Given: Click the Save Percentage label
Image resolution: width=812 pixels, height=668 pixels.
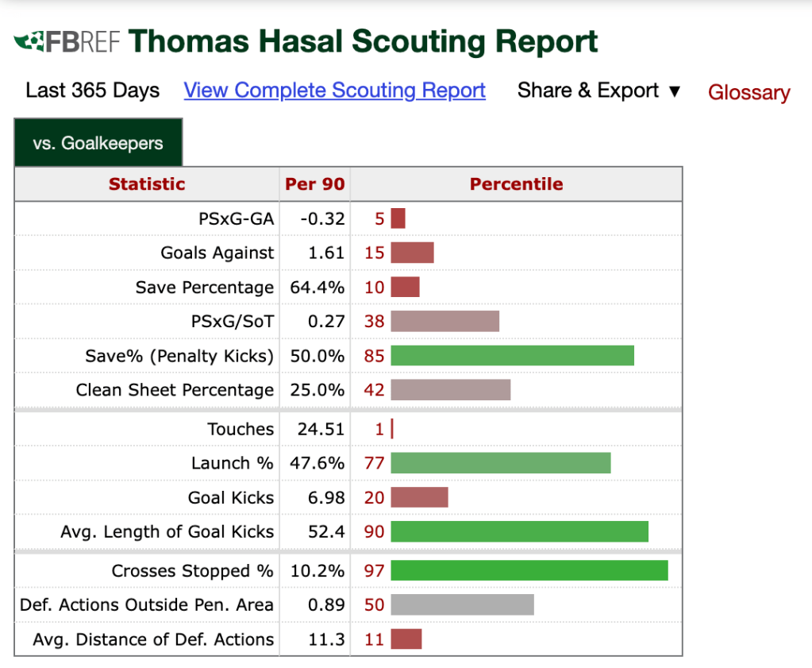Looking at the screenshot, I should pos(204,288).
